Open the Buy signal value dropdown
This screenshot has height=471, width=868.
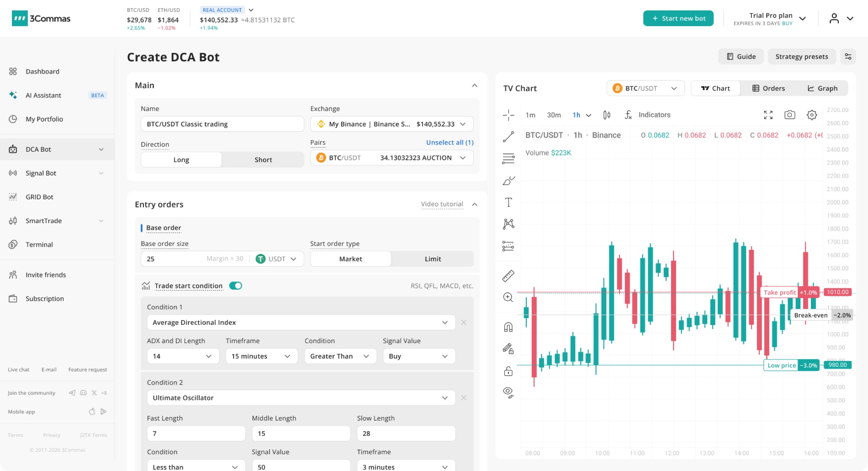coord(419,356)
